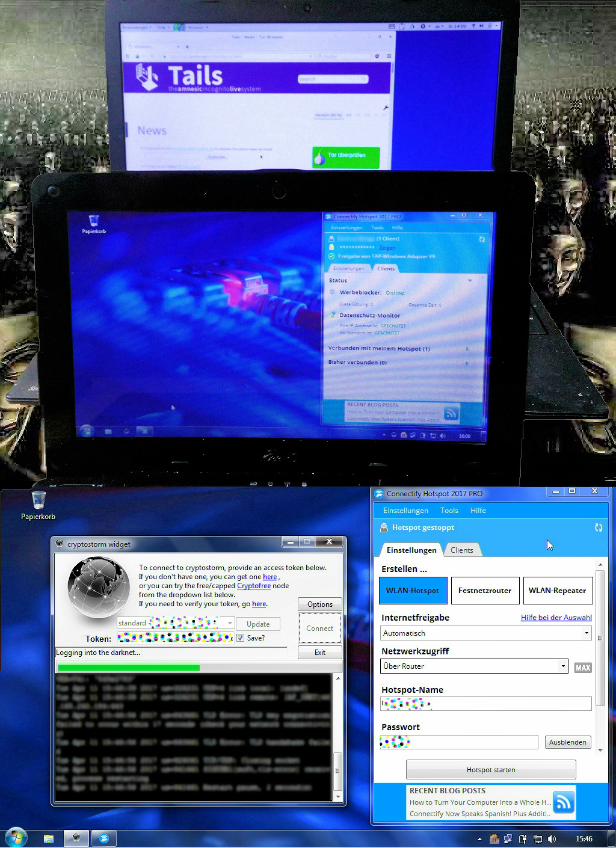Image resolution: width=616 pixels, height=848 pixels.
Task: Follow the Cryptofree link in cryptostorm widget
Action: click(253, 586)
